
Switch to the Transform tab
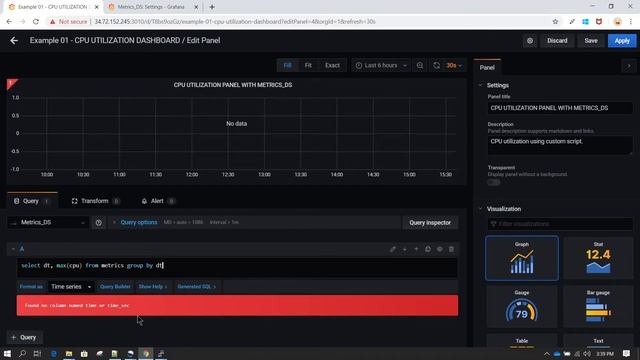(95, 201)
